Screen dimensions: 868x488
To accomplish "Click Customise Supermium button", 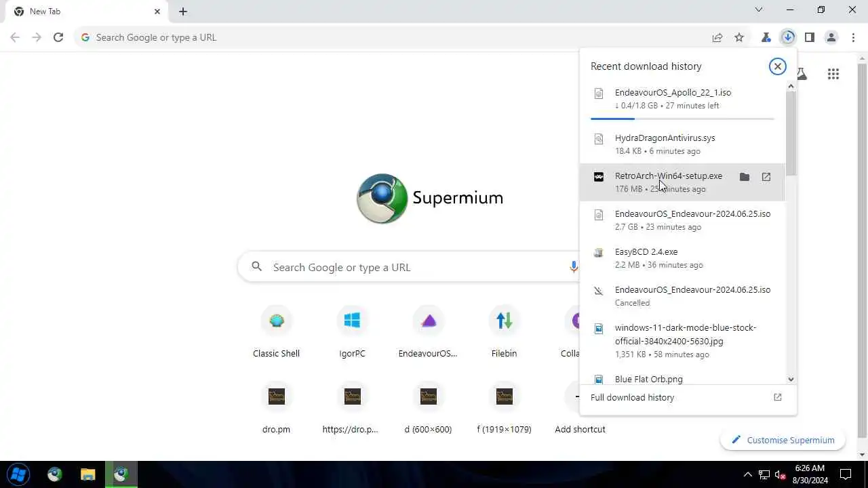I will tap(783, 440).
